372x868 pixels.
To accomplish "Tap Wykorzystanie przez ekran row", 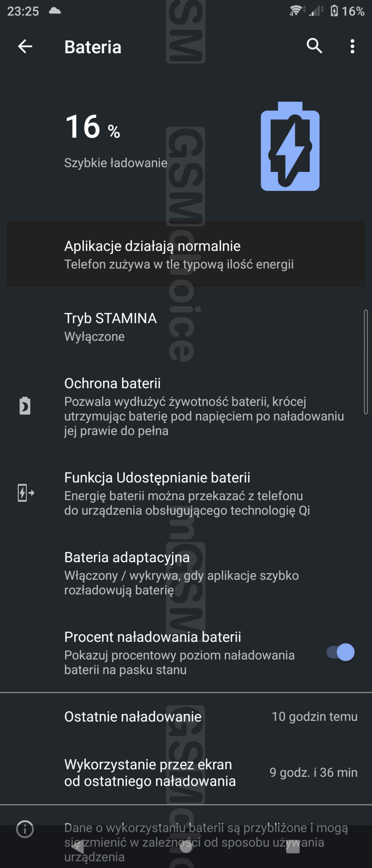I will (x=186, y=772).
